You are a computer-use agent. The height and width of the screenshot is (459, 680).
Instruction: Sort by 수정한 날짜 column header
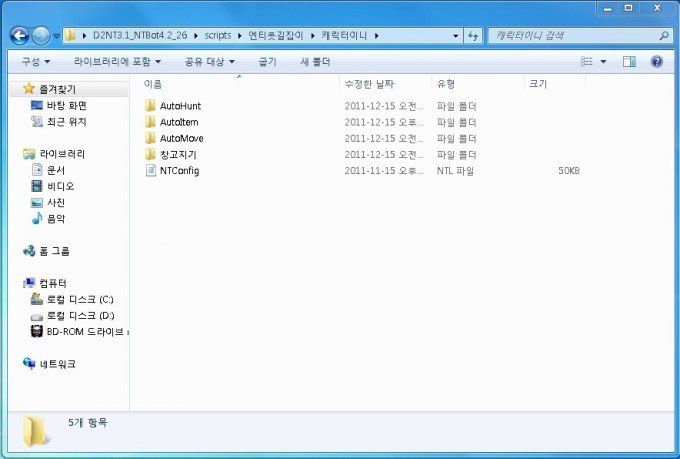point(368,83)
